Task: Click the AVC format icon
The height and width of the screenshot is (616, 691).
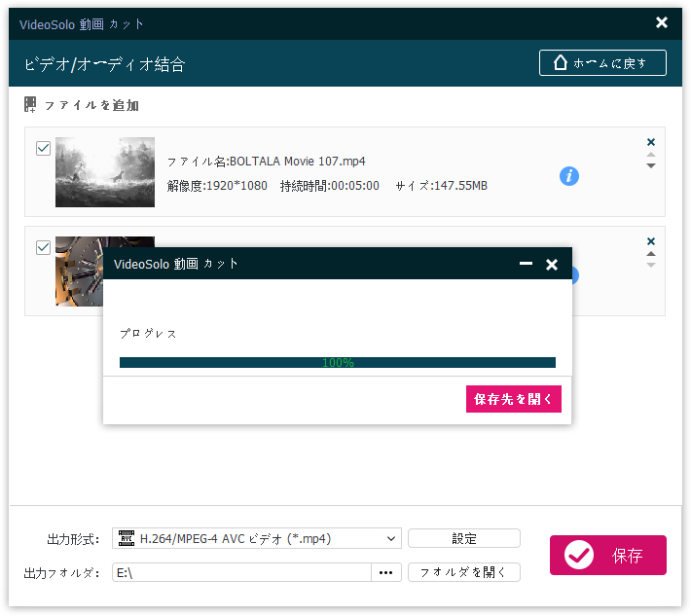Action: pyautogui.click(x=127, y=538)
